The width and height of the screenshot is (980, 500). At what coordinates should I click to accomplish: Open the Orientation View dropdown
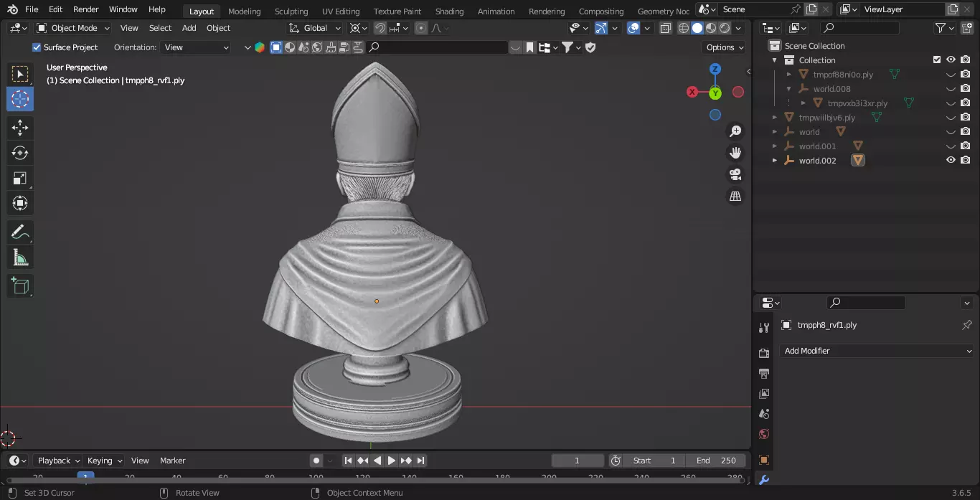click(x=197, y=47)
